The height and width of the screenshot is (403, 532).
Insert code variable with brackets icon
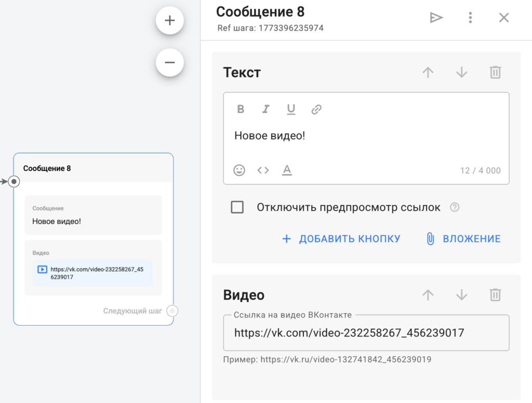(x=263, y=170)
